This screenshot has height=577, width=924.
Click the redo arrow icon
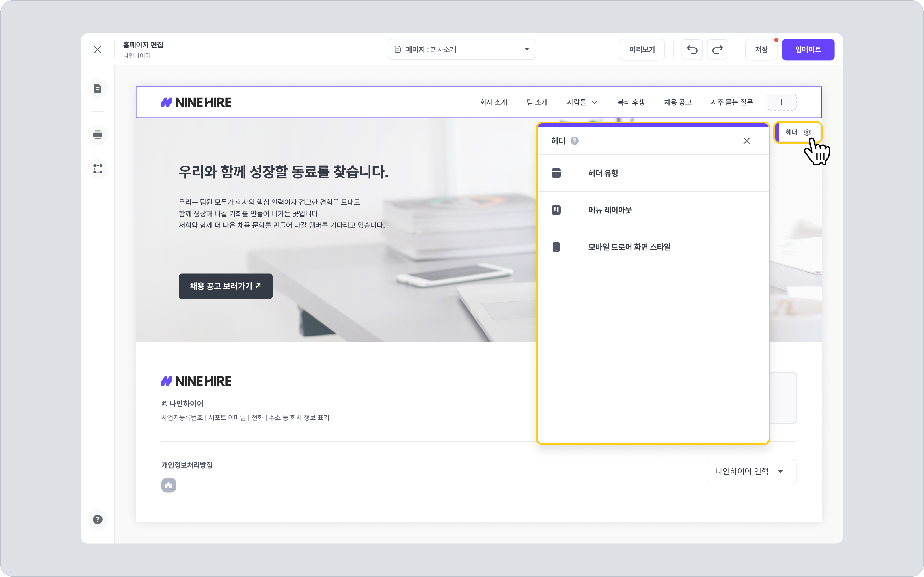pos(718,50)
